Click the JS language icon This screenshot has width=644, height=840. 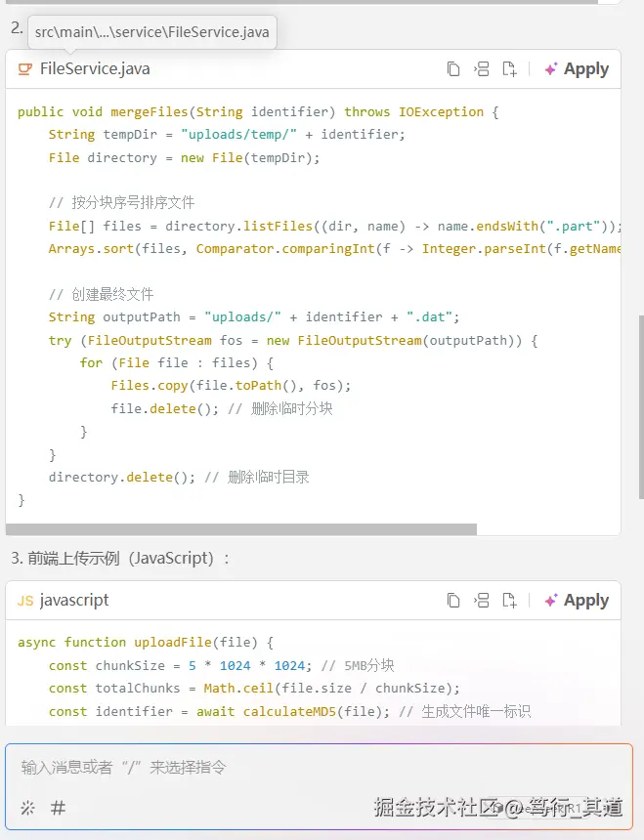click(25, 601)
